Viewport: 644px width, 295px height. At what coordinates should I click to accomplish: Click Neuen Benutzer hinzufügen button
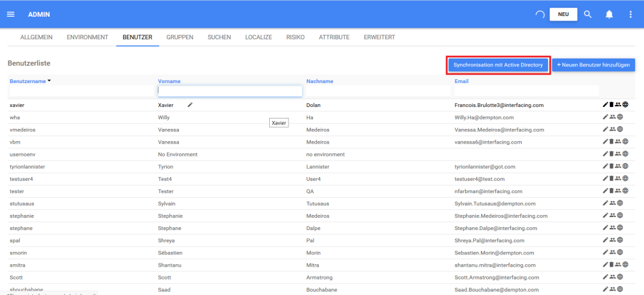[x=593, y=65]
